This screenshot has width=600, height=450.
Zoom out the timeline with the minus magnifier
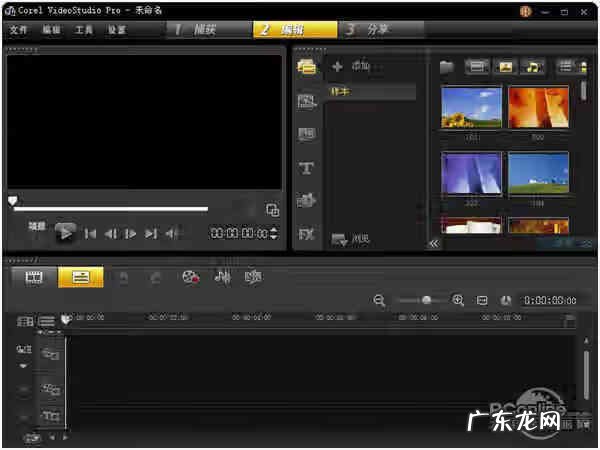[x=379, y=300]
